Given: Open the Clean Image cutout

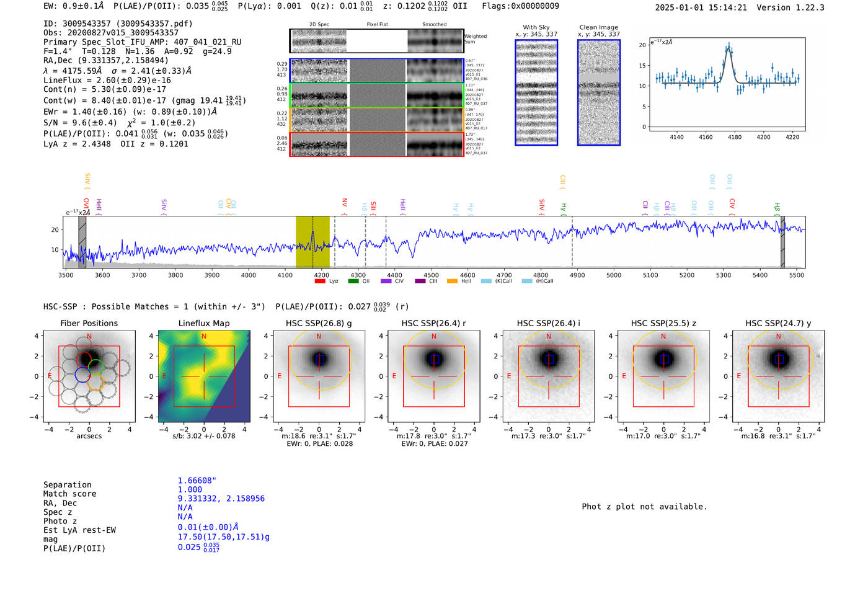Looking at the screenshot, I should [599, 92].
